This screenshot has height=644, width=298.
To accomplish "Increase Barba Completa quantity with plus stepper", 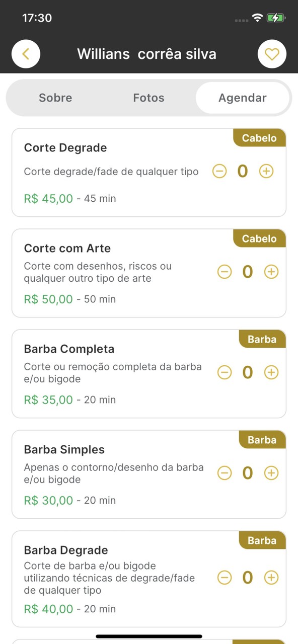I will pyautogui.click(x=271, y=372).
